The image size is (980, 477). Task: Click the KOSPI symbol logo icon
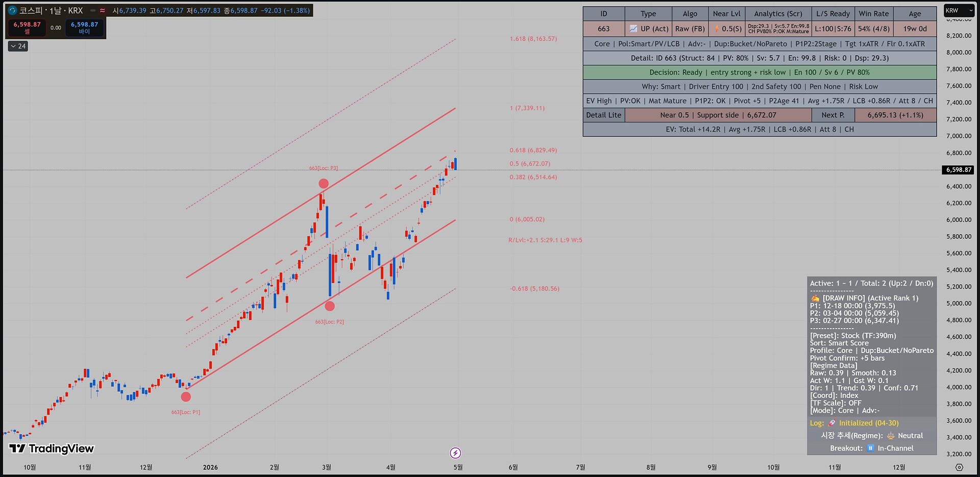click(x=13, y=10)
